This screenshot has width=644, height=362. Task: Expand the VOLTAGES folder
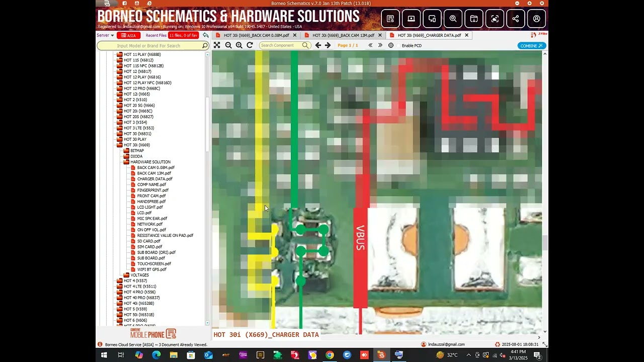coord(126,275)
